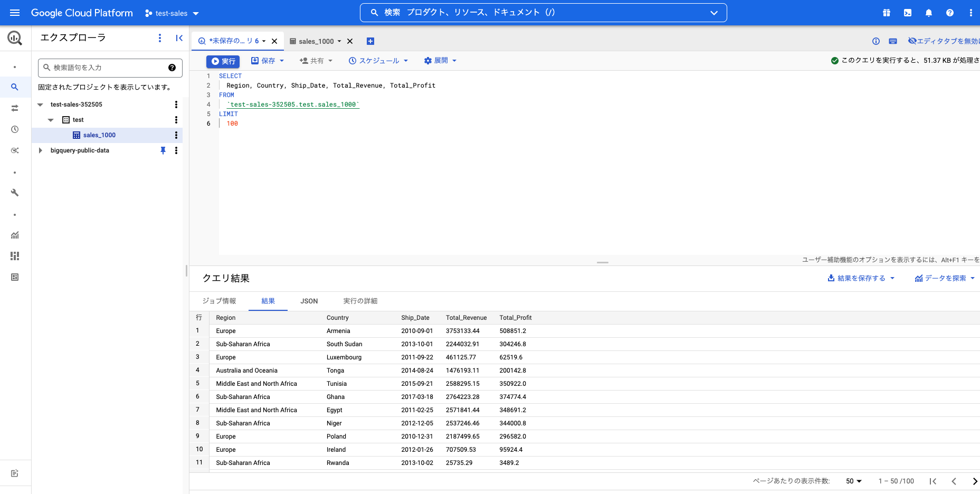The height and width of the screenshot is (494, 980).
Task: Click the Explorer panel vertical resize handle
Action: tap(186, 271)
